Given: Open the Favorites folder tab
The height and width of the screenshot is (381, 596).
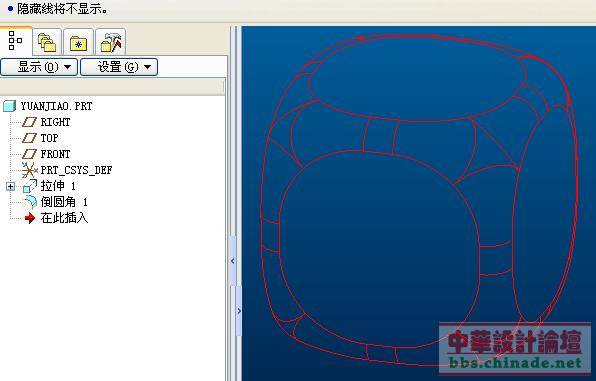Looking at the screenshot, I should tap(79, 42).
